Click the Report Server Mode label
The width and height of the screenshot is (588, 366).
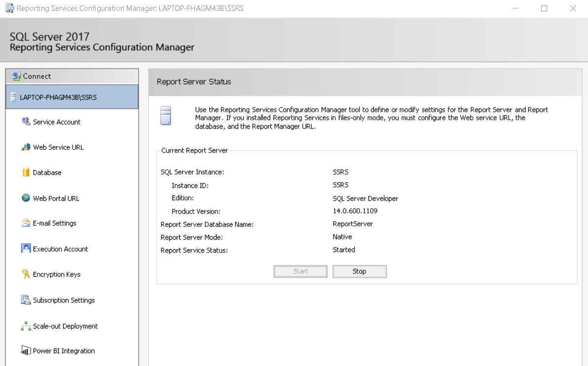[191, 237]
